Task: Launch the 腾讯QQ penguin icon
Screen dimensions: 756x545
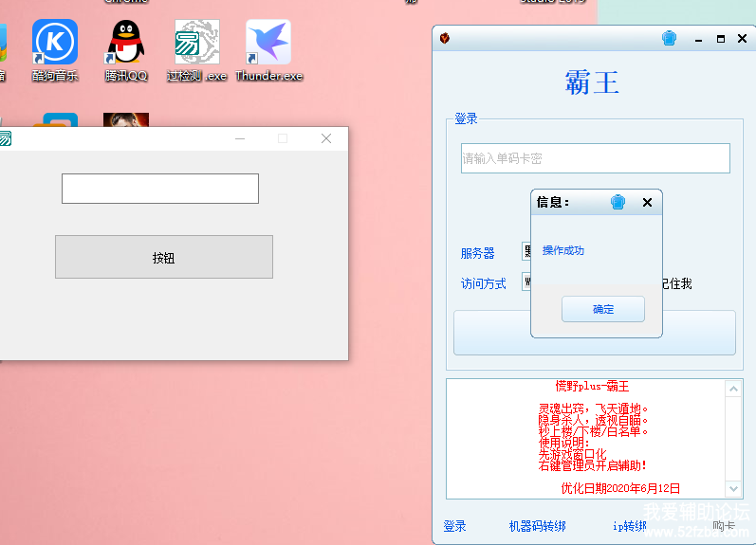Action: tap(126, 50)
